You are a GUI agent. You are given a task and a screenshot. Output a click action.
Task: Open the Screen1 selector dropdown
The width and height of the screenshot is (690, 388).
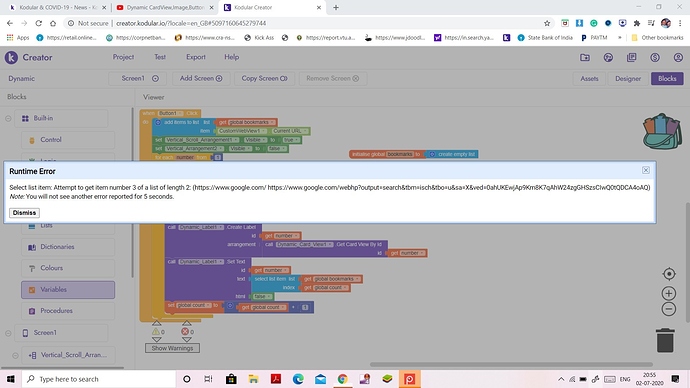pyautogui.click(x=140, y=78)
